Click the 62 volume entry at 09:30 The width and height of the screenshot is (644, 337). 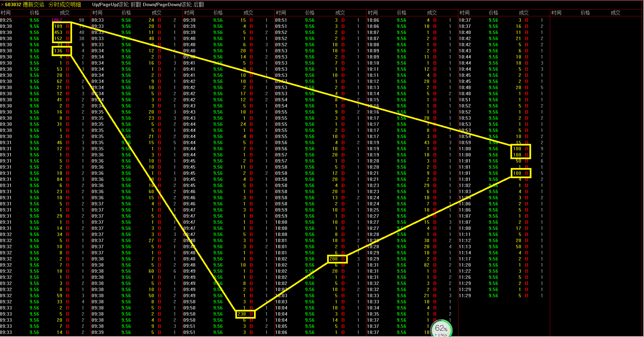(x=60, y=81)
